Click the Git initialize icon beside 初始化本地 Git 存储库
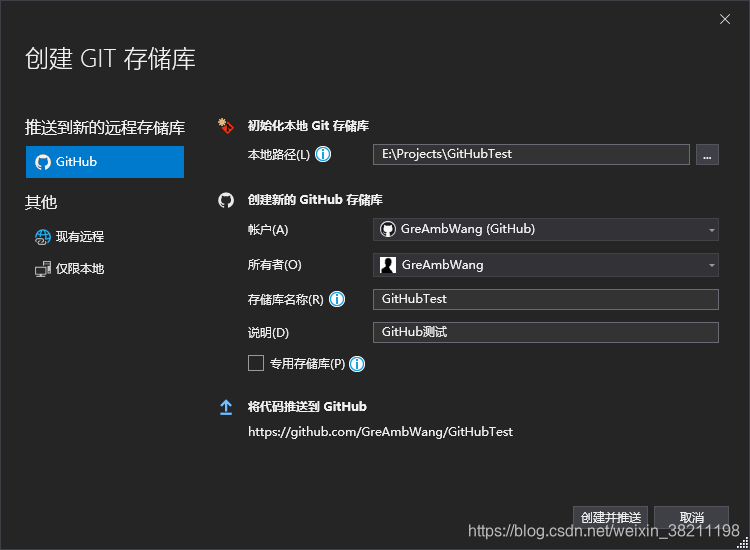Viewport: 750px width, 550px height. pyautogui.click(x=226, y=126)
